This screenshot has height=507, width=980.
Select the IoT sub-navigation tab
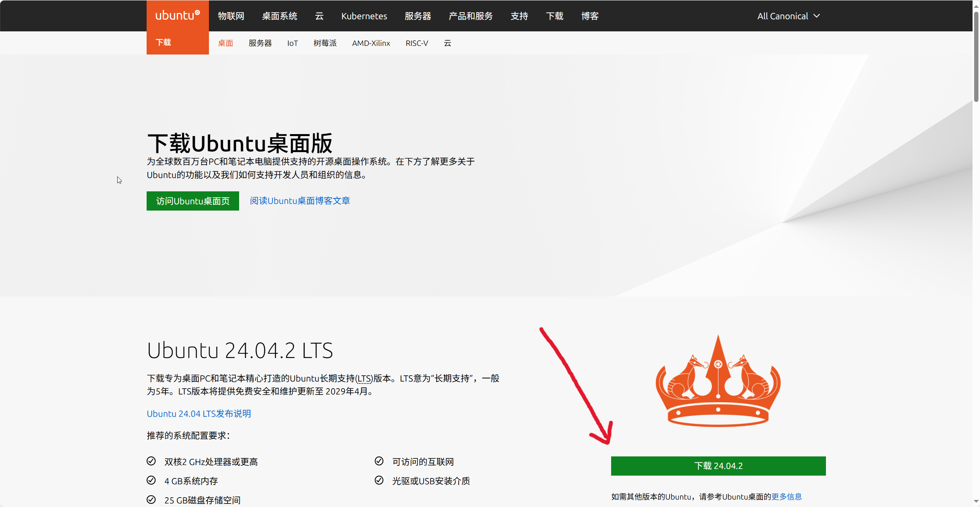292,43
